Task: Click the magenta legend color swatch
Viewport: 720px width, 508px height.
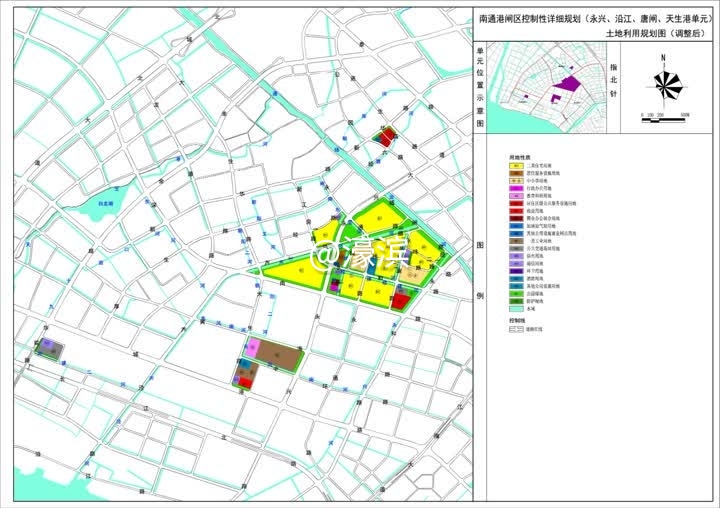Action: pyautogui.click(x=517, y=189)
